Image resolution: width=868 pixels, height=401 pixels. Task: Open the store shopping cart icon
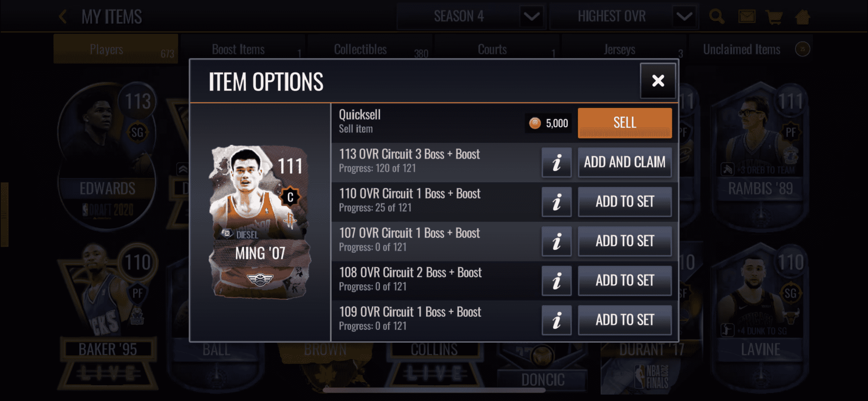pyautogui.click(x=774, y=17)
